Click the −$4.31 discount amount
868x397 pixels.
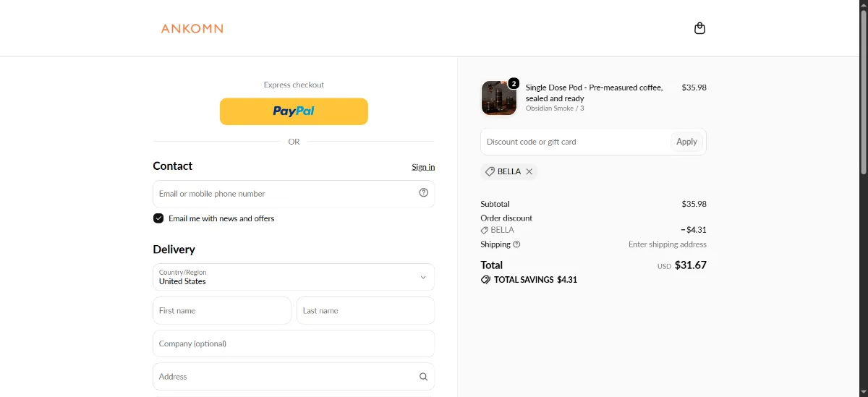click(x=693, y=230)
